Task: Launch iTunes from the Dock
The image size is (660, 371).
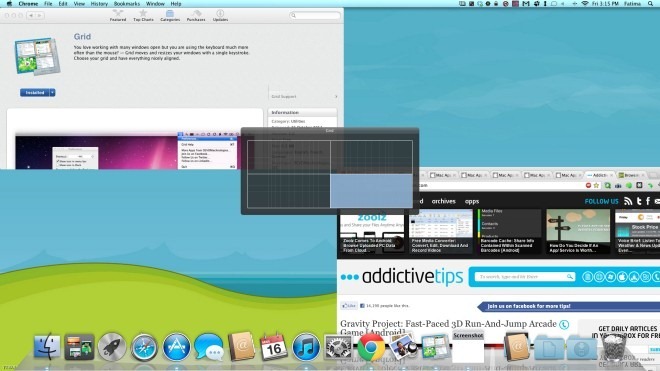Action: (306, 347)
